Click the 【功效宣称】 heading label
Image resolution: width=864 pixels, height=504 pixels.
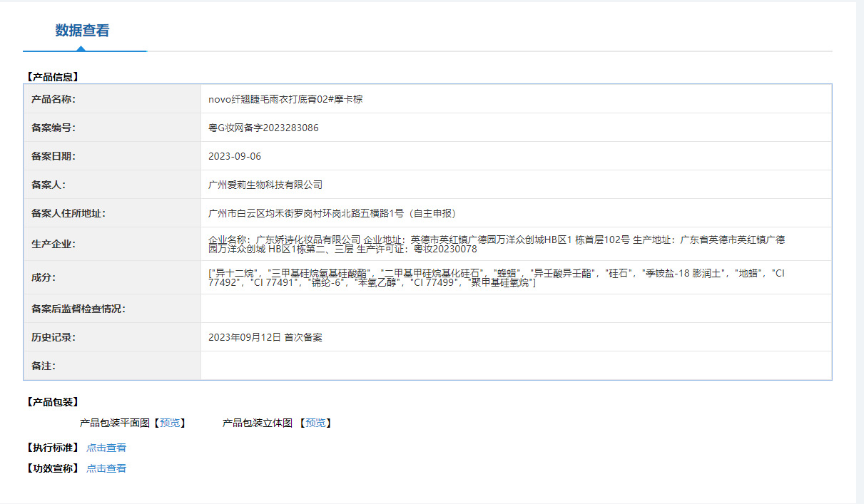(x=51, y=468)
